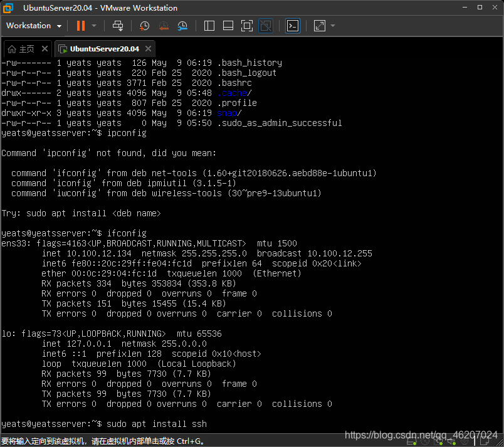
Task: Click the .profile file name
Action: [237, 103]
